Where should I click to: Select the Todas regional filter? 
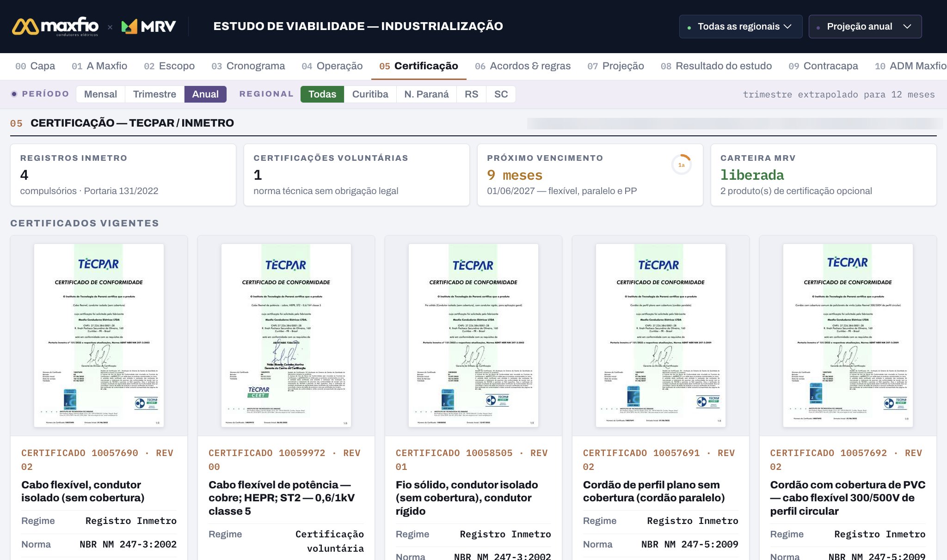click(322, 94)
